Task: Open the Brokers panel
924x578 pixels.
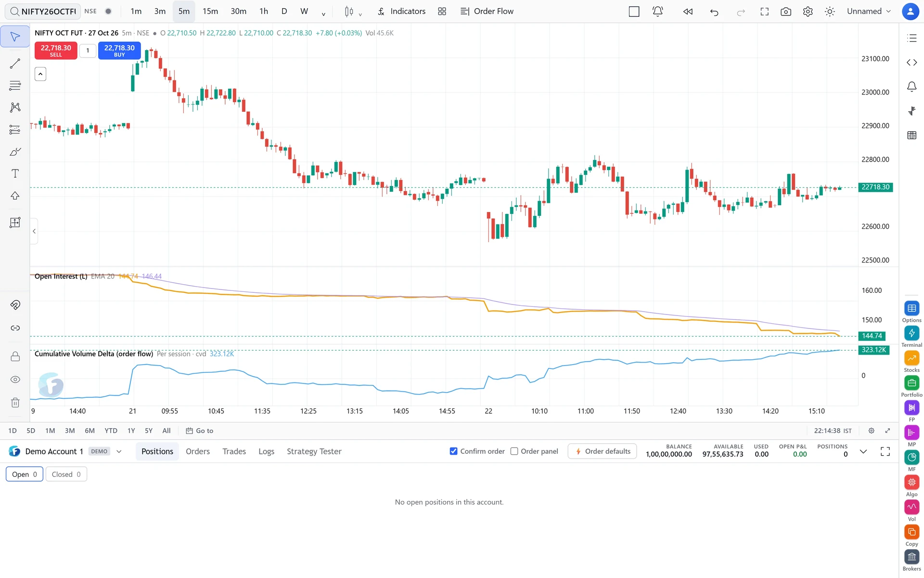Action: click(911, 561)
